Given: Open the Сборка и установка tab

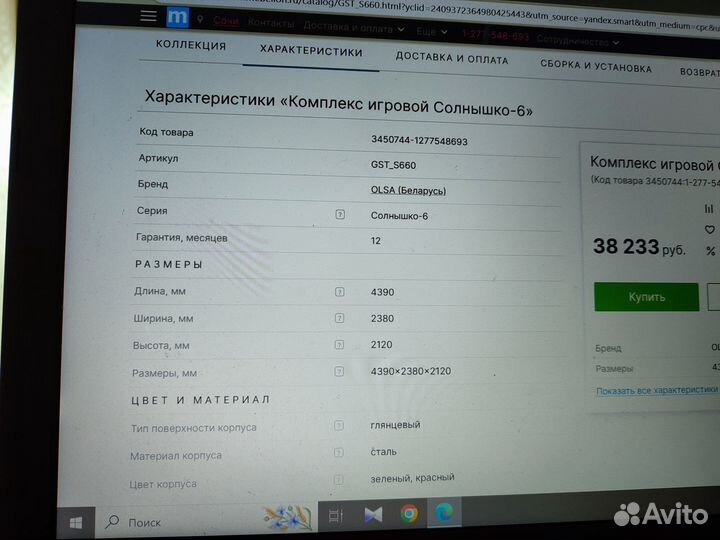Looking at the screenshot, I should (x=596, y=66).
